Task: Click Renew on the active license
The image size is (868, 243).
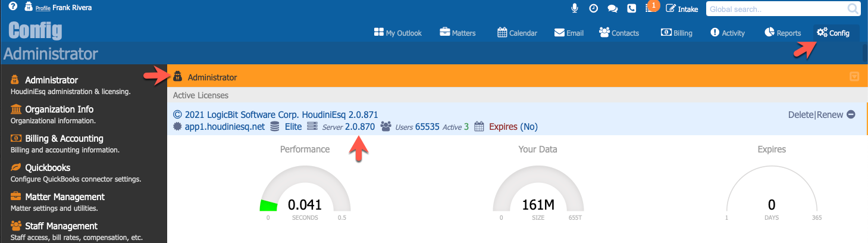Action: pyautogui.click(x=830, y=114)
